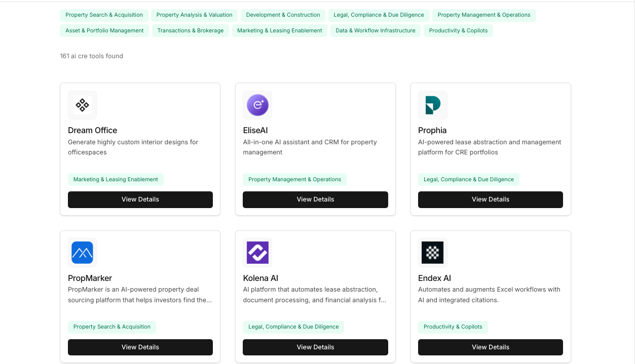Click 'AI platform that automates lease abstraction' description
The height and width of the screenshot is (364, 635).
click(x=315, y=295)
